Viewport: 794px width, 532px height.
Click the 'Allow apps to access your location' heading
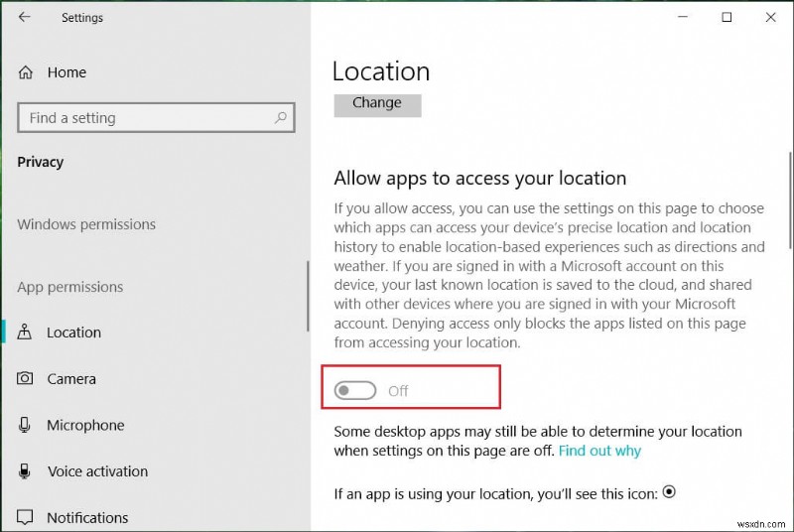click(480, 179)
